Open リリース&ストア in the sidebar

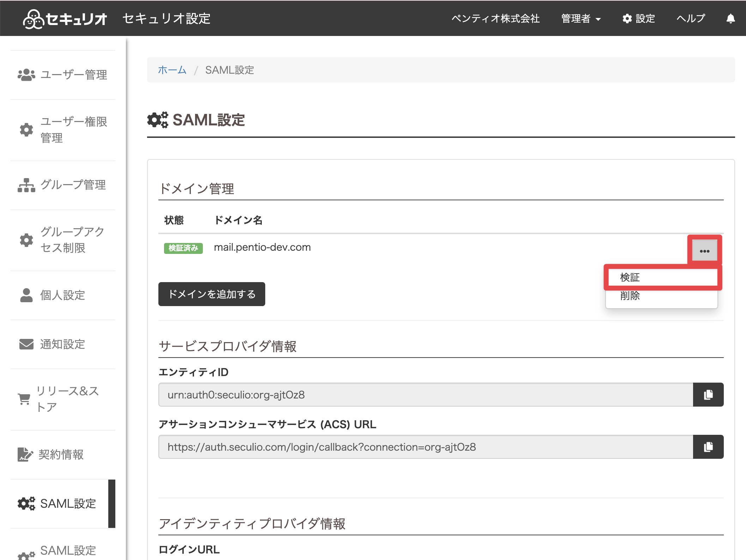[x=63, y=399]
